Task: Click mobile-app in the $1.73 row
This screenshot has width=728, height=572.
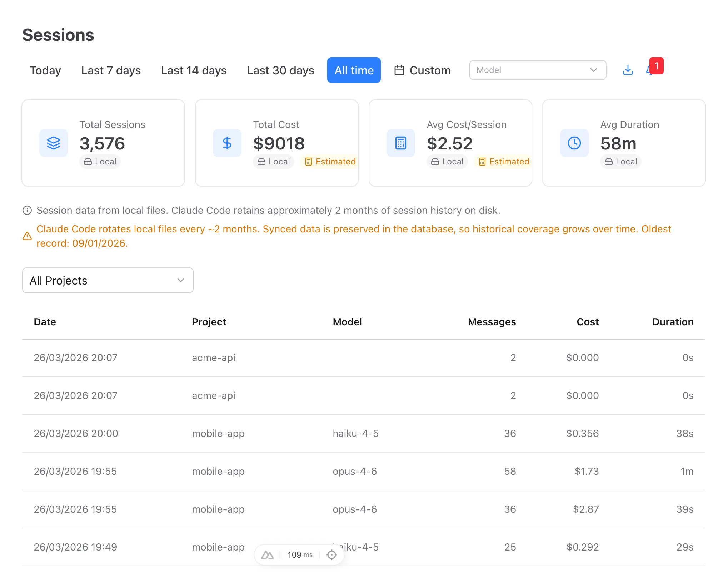Action: coord(218,471)
